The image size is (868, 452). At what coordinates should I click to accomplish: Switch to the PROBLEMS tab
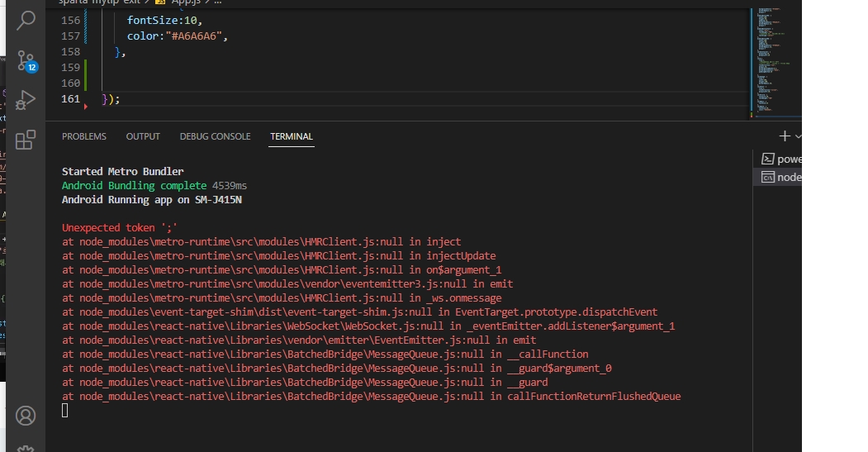coord(84,136)
